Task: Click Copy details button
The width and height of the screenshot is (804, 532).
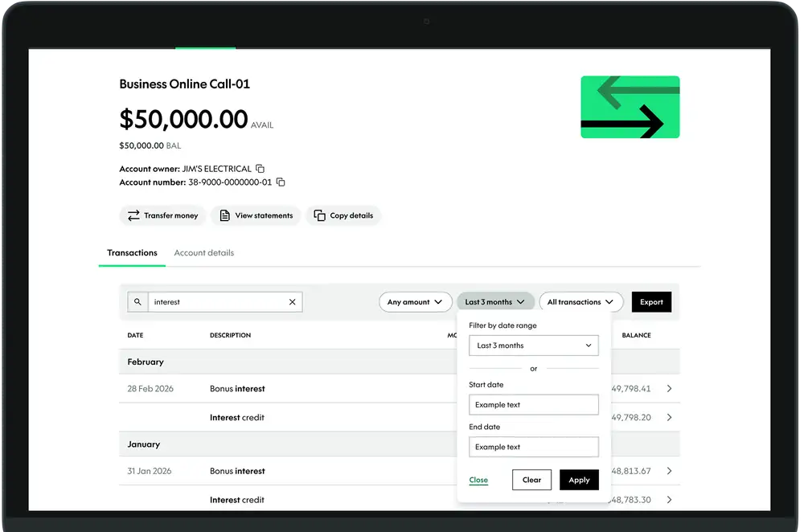Action: tap(343, 215)
